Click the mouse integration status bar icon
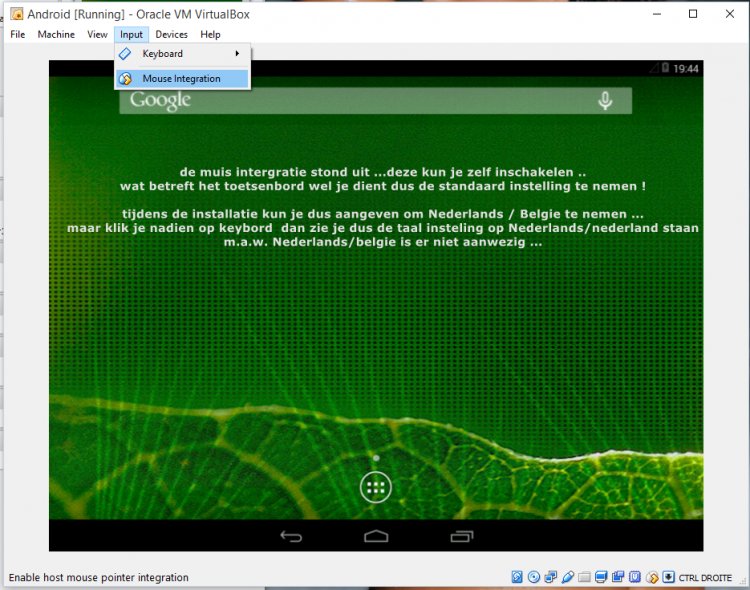This screenshot has width=750, height=590. (652, 577)
